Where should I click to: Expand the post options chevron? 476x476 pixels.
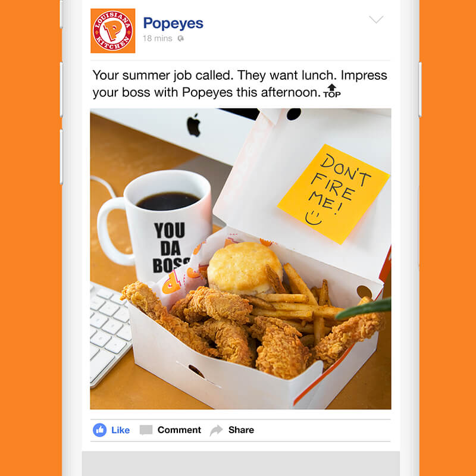tap(376, 20)
